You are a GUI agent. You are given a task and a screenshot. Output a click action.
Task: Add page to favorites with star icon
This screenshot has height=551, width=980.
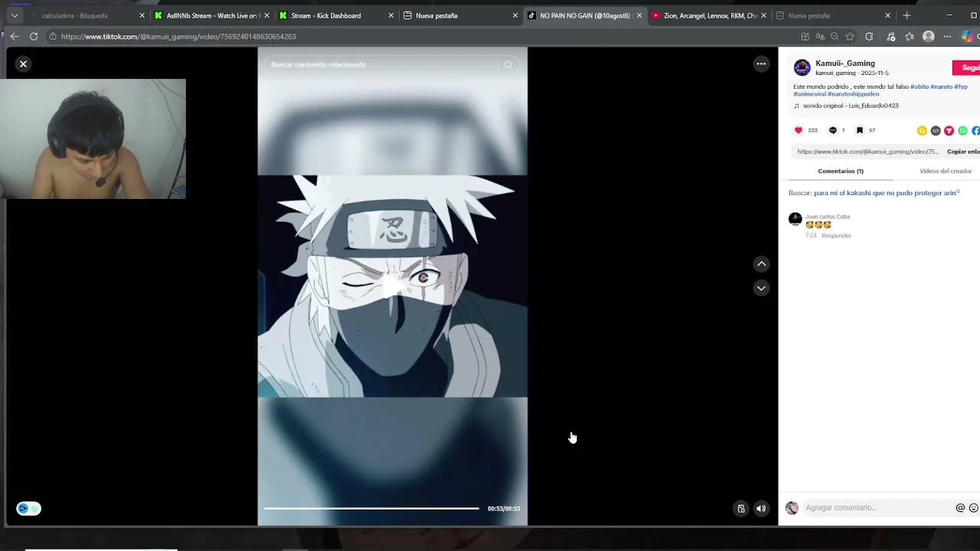click(850, 37)
